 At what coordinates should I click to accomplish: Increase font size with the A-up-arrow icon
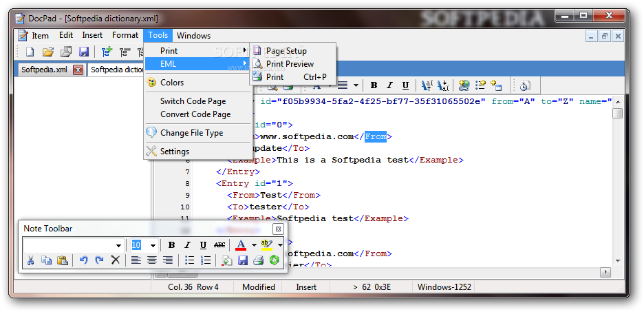click(427, 85)
